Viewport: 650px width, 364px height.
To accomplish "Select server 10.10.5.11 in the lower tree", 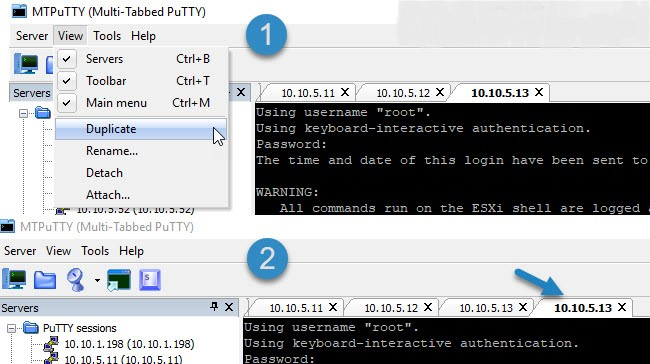I will (123, 359).
